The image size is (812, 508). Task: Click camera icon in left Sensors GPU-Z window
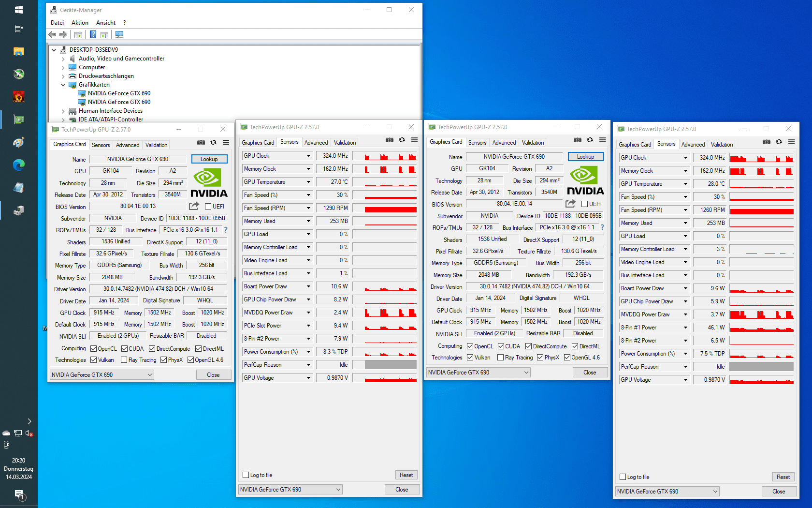pyautogui.click(x=390, y=140)
